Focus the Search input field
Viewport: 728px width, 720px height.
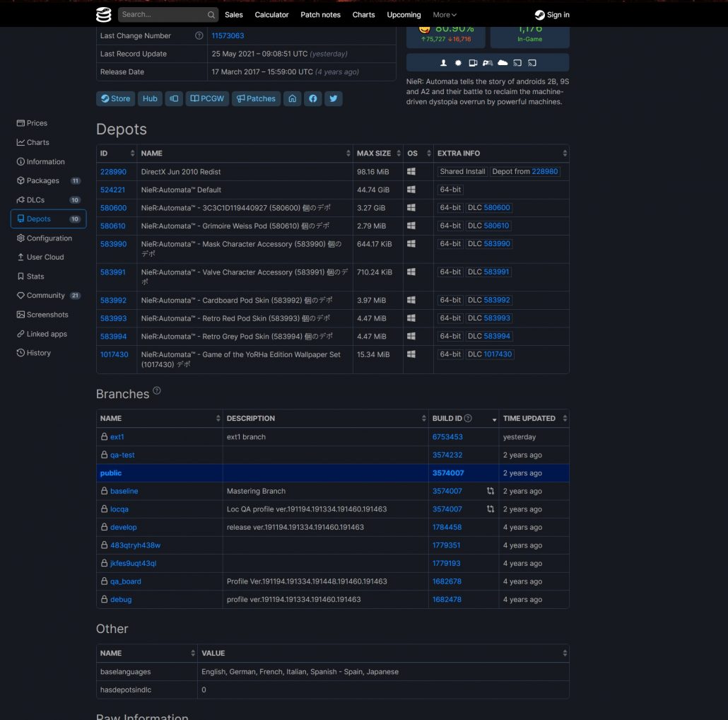coord(161,15)
